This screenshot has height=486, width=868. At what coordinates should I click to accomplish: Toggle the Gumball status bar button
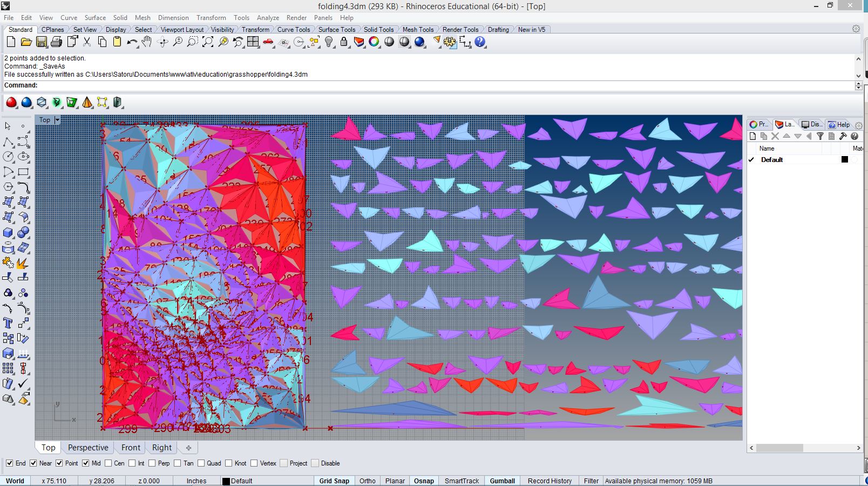coord(502,481)
